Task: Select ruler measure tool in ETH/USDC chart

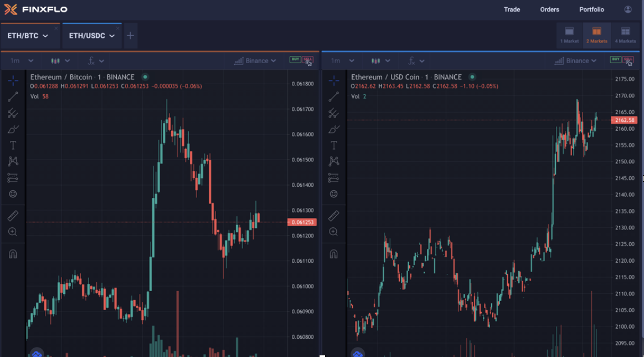Action: (x=334, y=216)
